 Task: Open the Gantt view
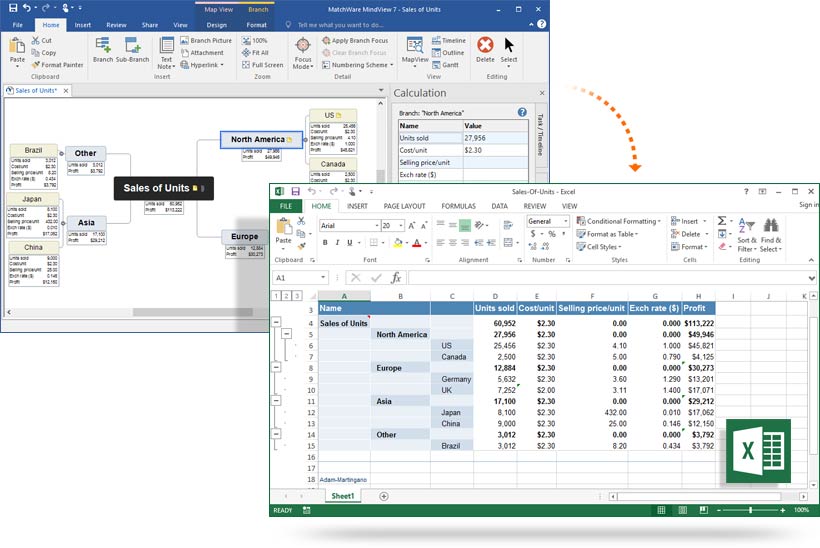(x=445, y=65)
